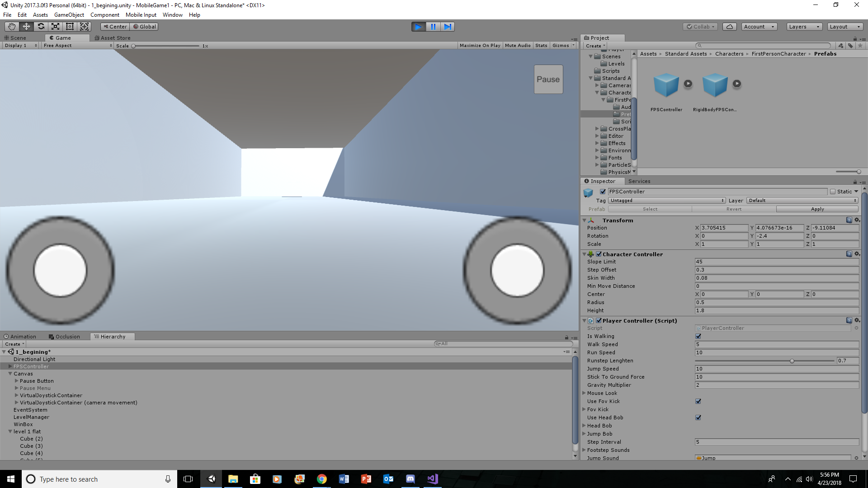The image size is (868, 488).
Task: Search by type in Project panel
Action: coord(840,46)
